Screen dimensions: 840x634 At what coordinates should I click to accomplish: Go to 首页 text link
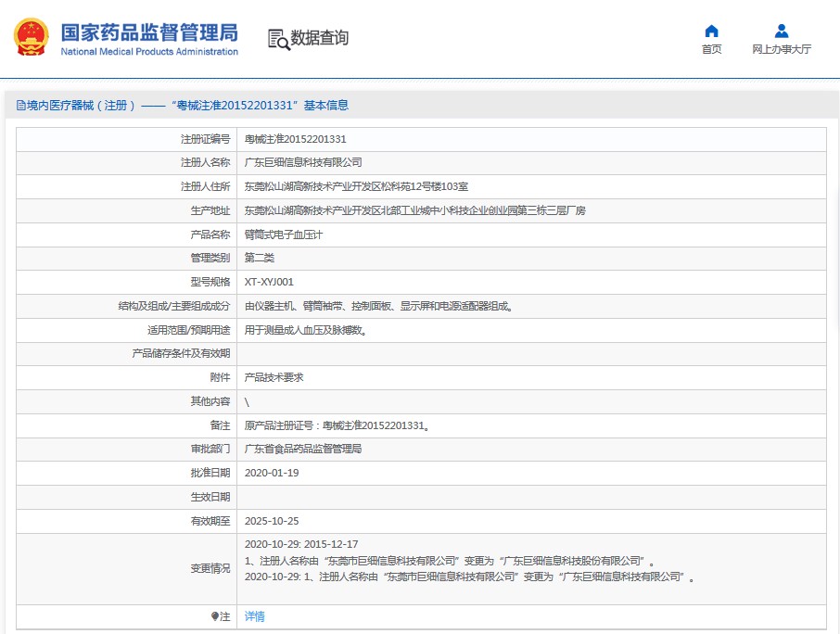711,50
